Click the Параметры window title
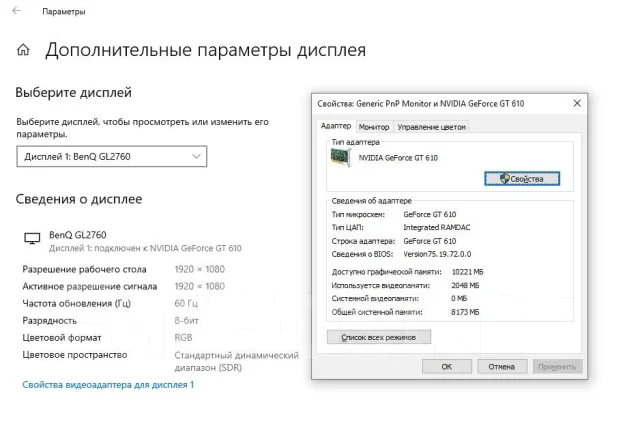Viewport: 640px width, 424px height. pos(64,11)
